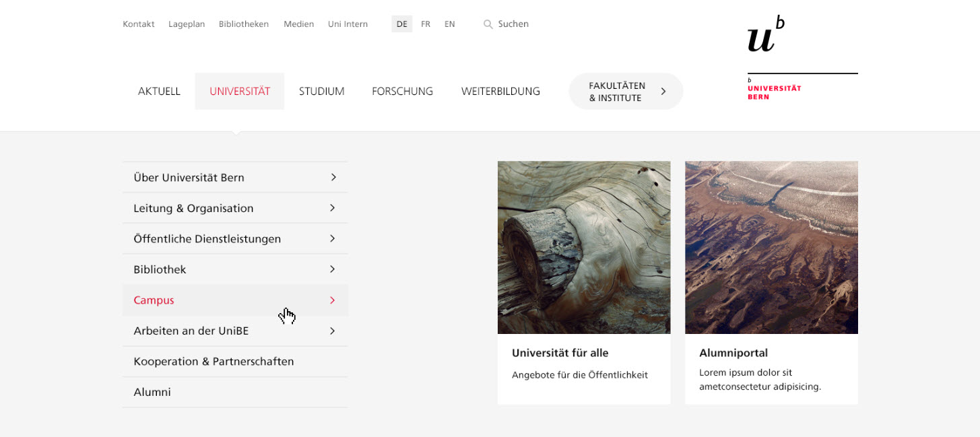Open the Bibliotheken top link

pyautogui.click(x=244, y=24)
